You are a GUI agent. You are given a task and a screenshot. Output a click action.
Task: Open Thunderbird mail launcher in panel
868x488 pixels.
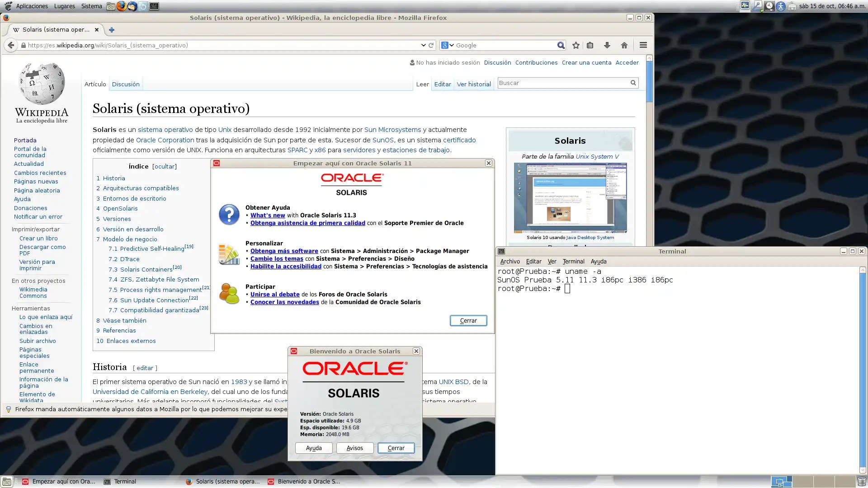click(132, 6)
